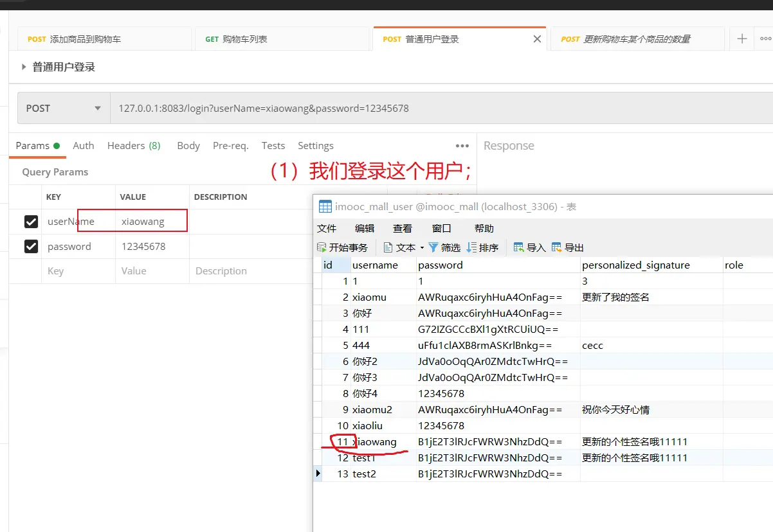Click the 导入 import icon
This screenshot has height=532, width=773.
[x=518, y=247]
